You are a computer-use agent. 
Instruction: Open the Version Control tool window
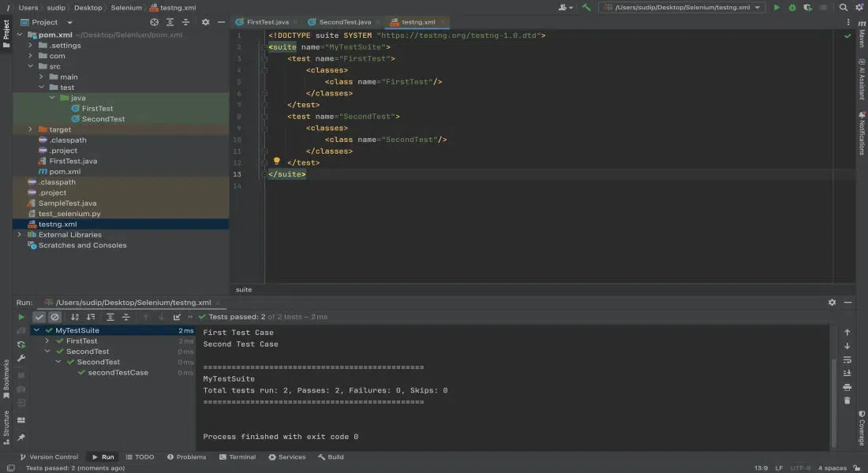click(49, 457)
